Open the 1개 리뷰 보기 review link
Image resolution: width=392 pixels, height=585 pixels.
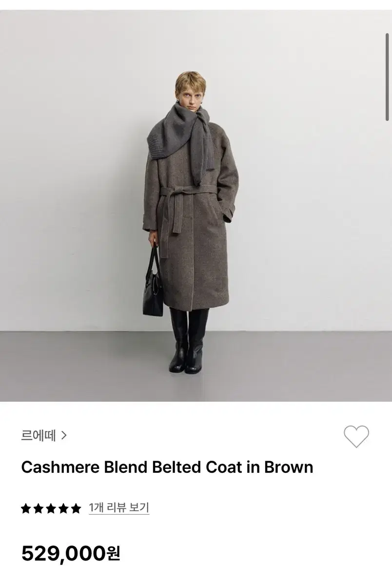119,507
